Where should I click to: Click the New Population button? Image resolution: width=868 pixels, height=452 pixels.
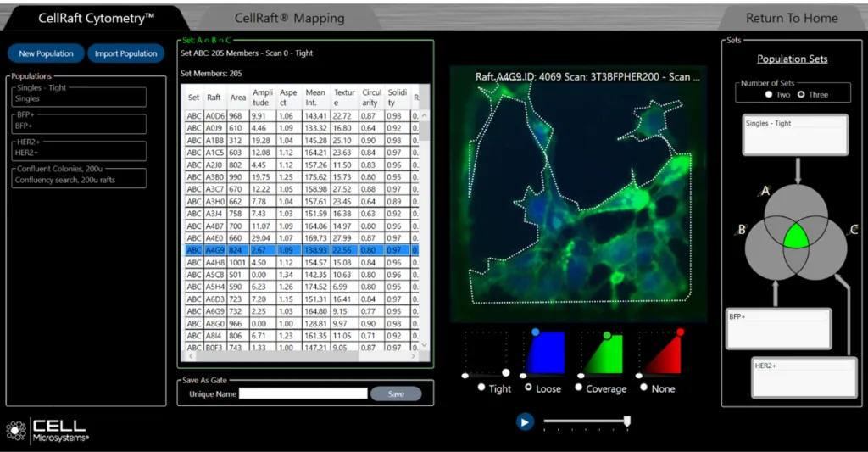(x=46, y=53)
